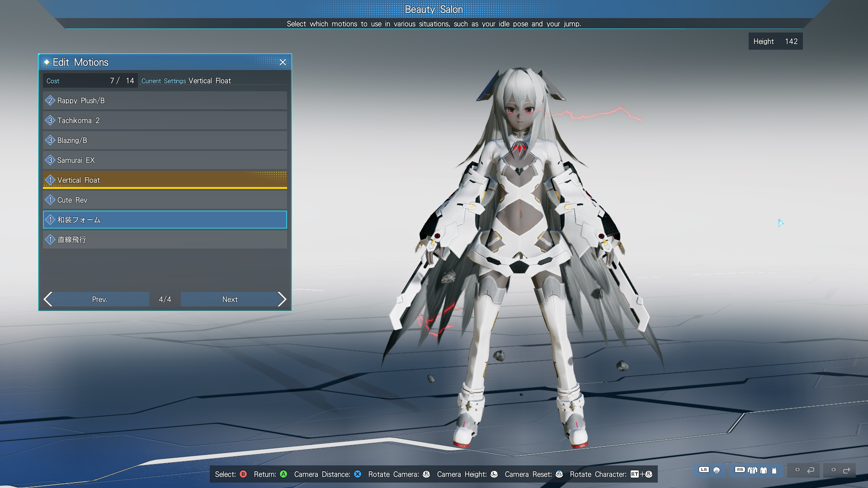This screenshot has width=868, height=488.
Task: Select the 和装フォーム motion
Action: 165,220
